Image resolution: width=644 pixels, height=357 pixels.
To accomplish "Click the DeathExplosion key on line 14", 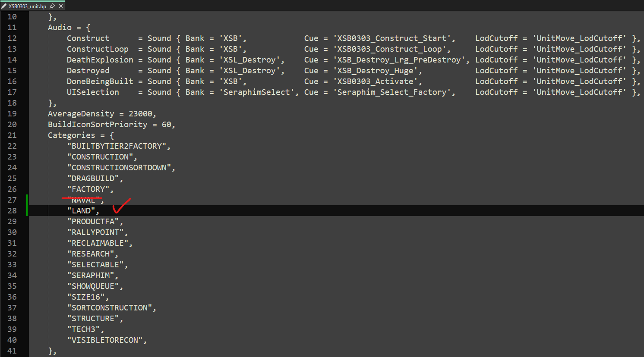I will [x=100, y=60].
